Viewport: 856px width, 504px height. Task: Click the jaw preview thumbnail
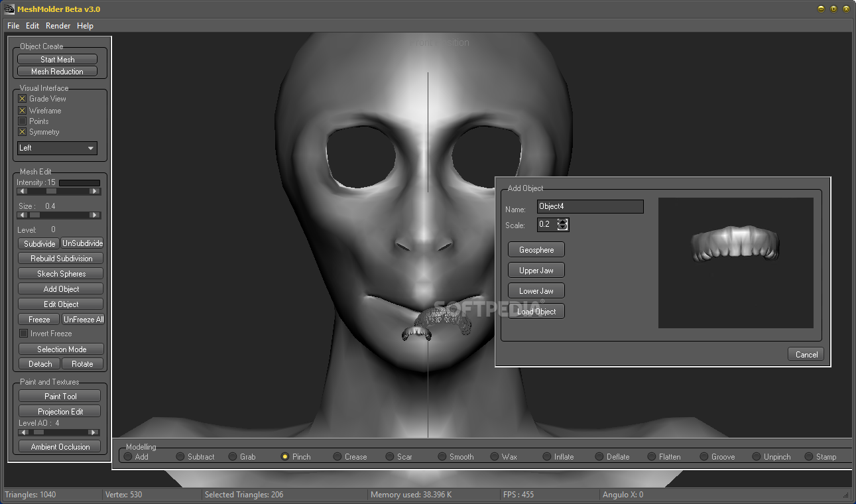point(735,263)
